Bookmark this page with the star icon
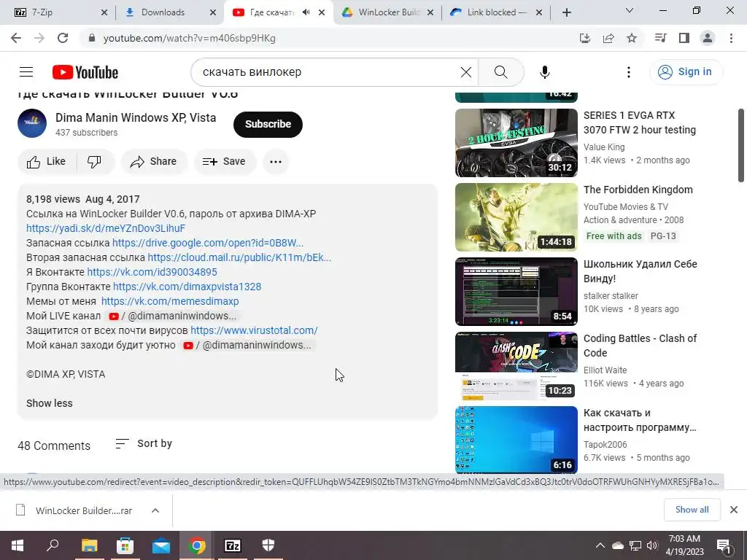747x560 pixels. [632, 38]
